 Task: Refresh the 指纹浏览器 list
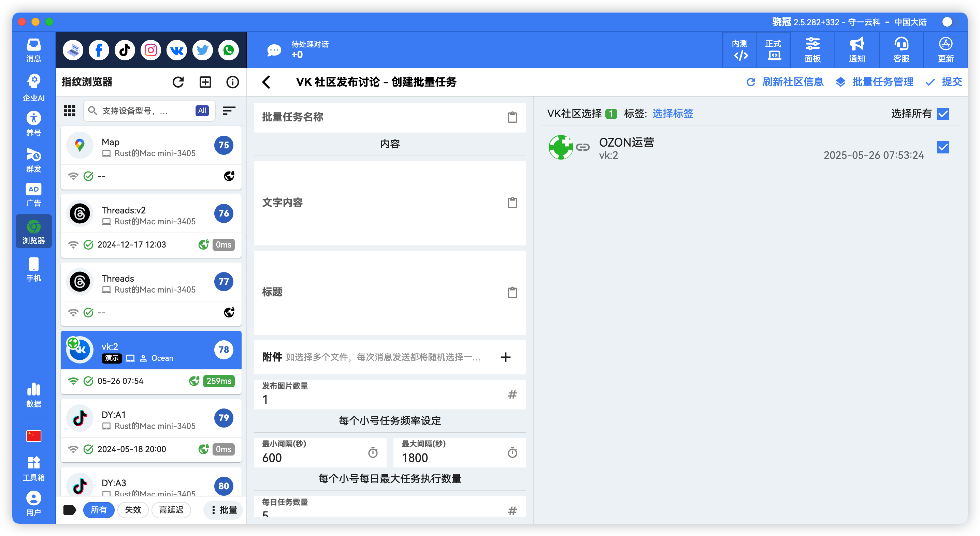[178, 82]
